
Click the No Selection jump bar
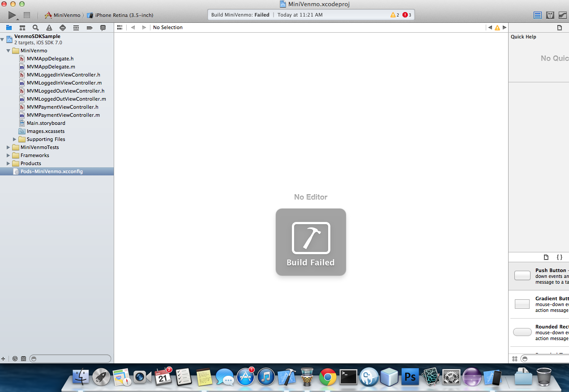(168, 27)
